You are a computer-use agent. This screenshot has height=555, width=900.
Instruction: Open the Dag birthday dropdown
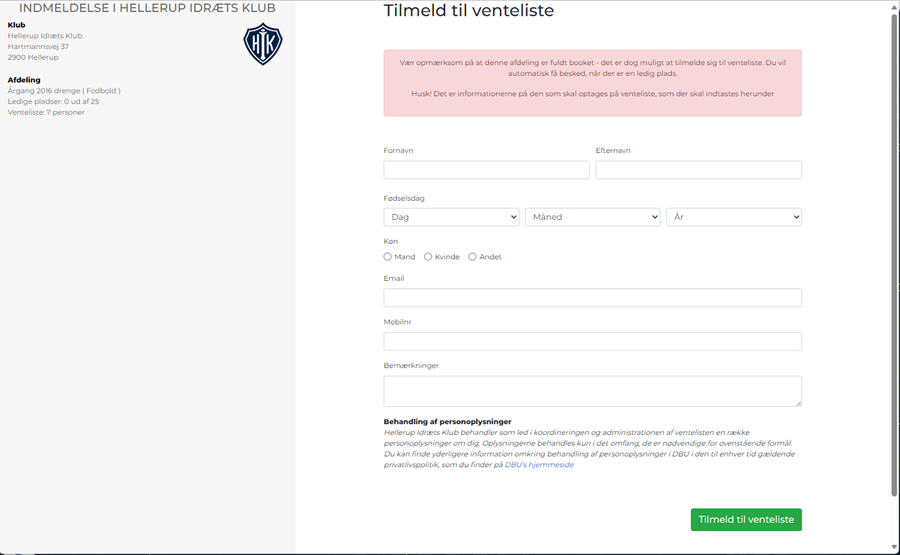(x=451, y=217)
